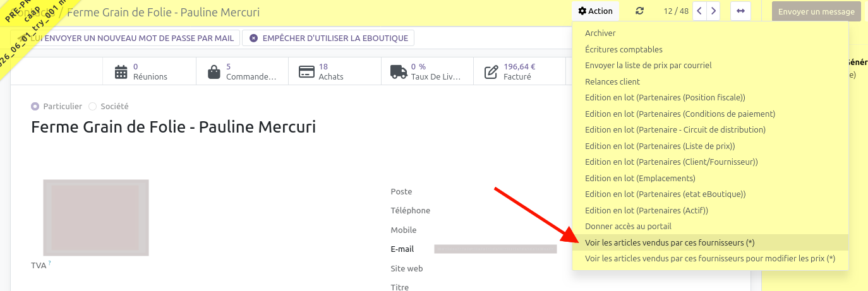
Task: Click the shopping bag icon for Commandes
Action: pos(214,71)
